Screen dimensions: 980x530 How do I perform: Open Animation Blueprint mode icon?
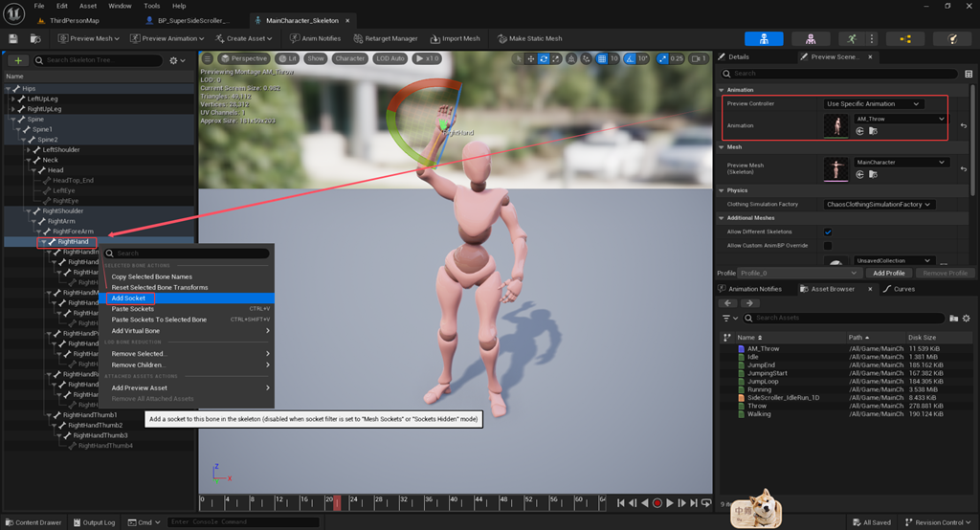tap(905, 39)
